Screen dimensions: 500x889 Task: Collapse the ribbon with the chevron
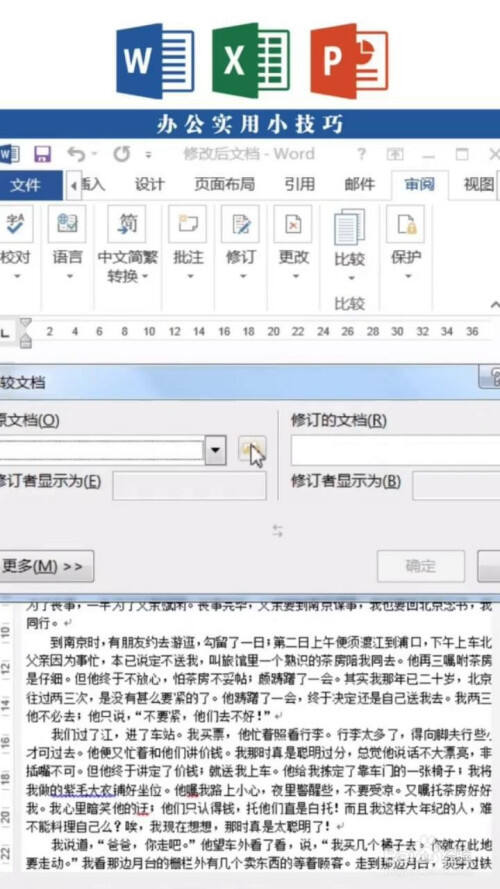[x=494, y=305]
